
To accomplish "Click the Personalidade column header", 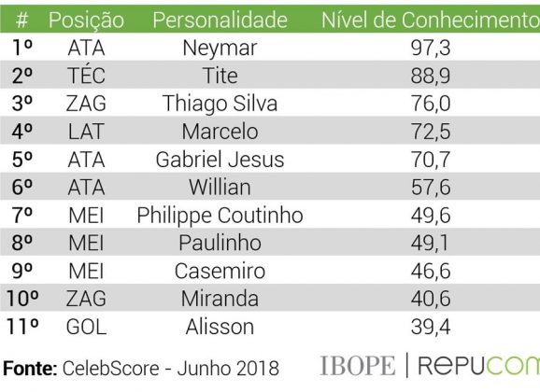I will 220,20.
